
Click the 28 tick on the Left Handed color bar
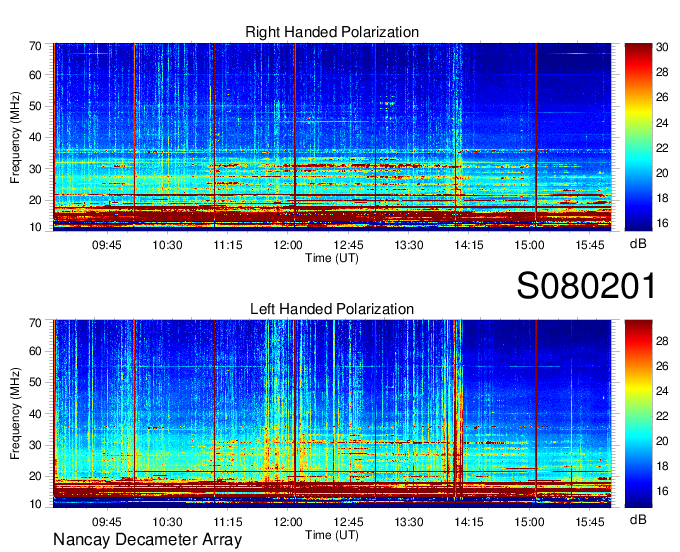tap(662, 341)
